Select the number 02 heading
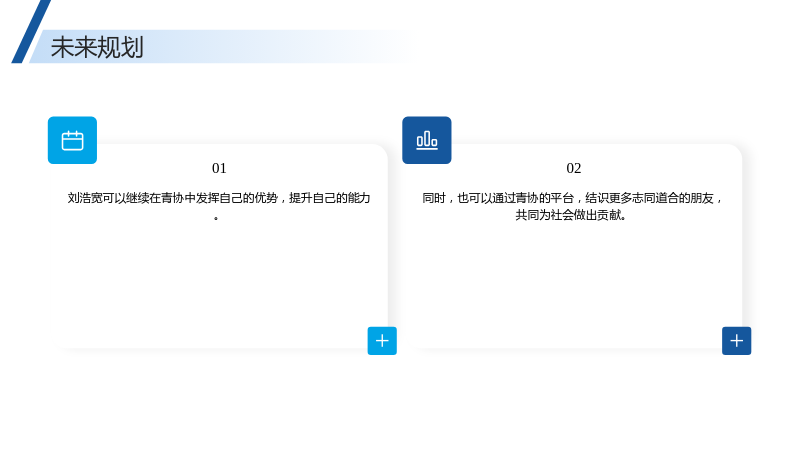The height and width of the screenshot is (450, 800). click(x=573, y=168)
